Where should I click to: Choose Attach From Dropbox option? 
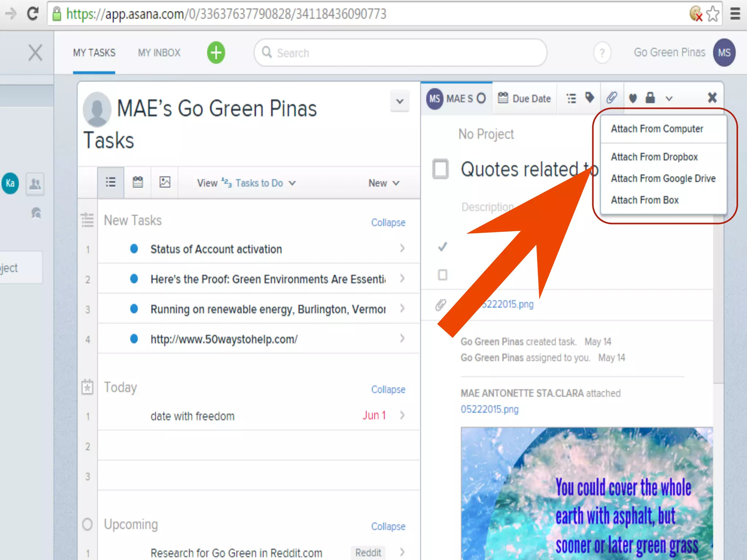[654, 157]
